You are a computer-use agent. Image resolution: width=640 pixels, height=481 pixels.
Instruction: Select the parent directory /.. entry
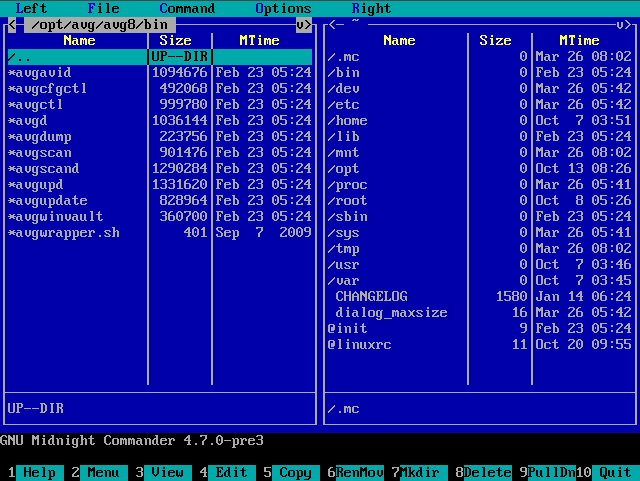pos(160,57)
